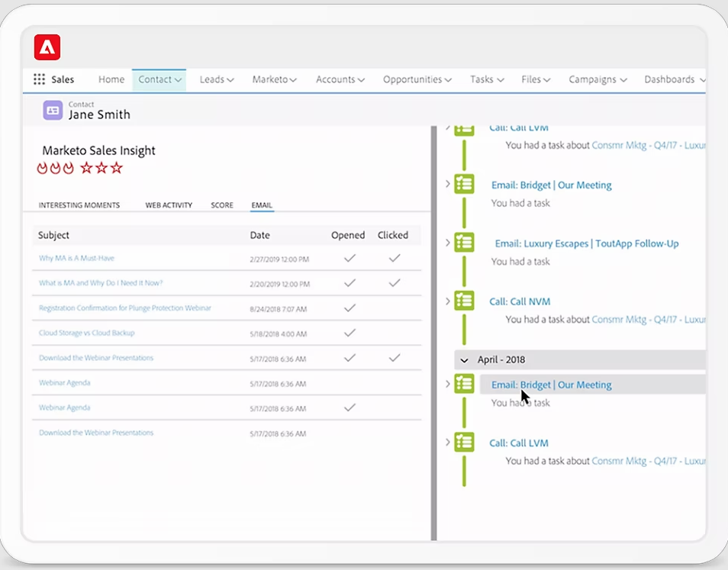Click the Adobe logo icon
Screen dimensions: 728x570
47,47
